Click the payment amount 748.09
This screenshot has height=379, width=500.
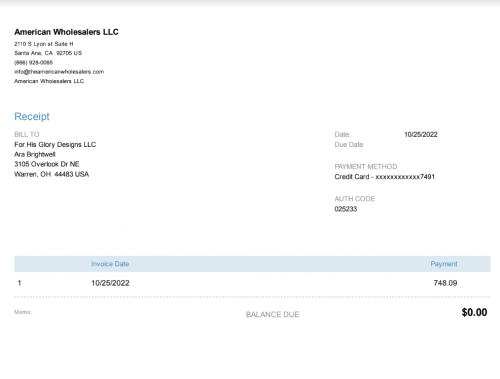pos(445,283)
